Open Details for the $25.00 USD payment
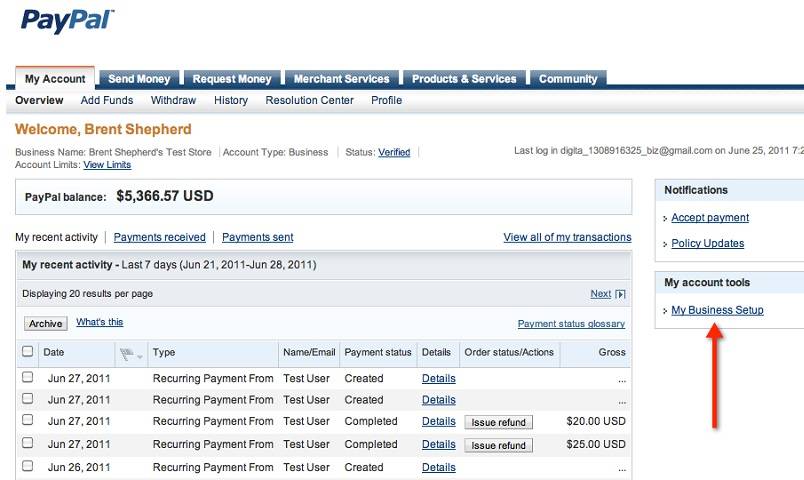This screenshot has width=804, height=480. (x=438, y=444)
